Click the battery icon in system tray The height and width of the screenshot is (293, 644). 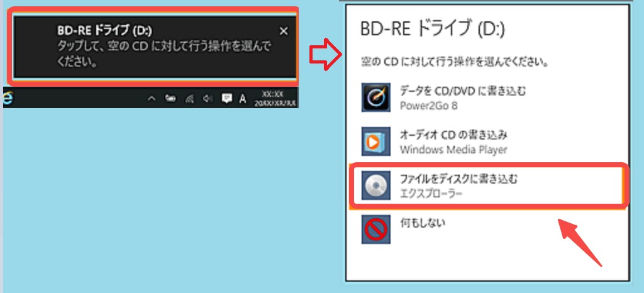[170, 99]
